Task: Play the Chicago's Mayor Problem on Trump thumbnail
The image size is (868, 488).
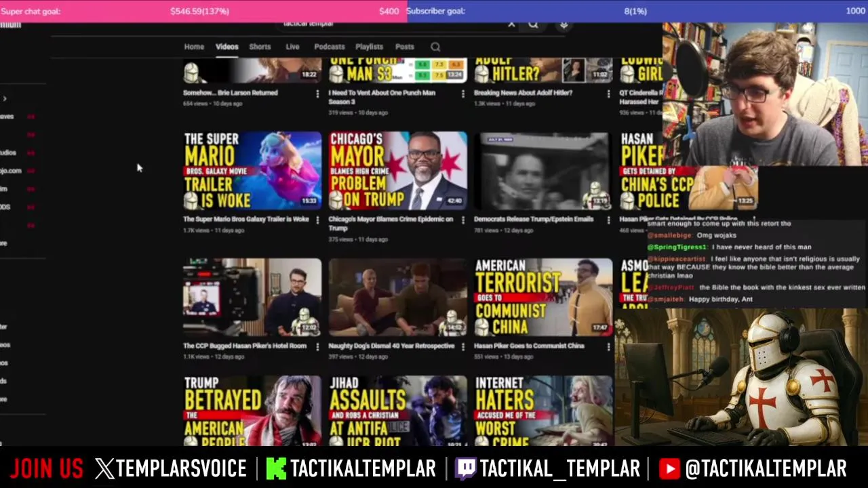Action: tap(397, 171)
